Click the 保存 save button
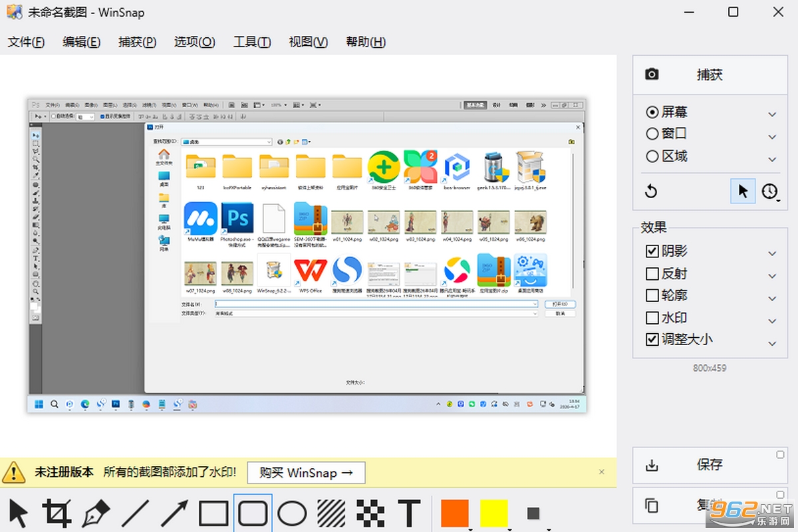Viewport: 798px width, 532px height. pos(710,465)
